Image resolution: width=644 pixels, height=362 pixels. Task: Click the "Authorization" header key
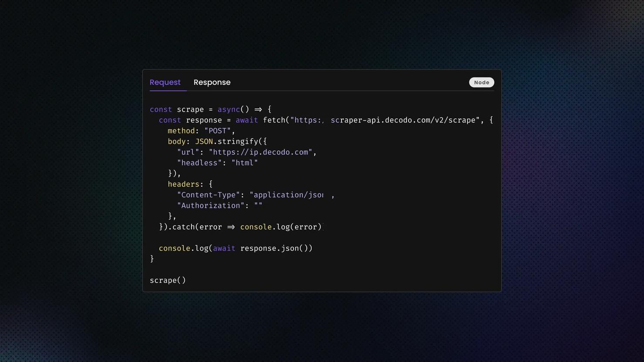coord(211,206)
